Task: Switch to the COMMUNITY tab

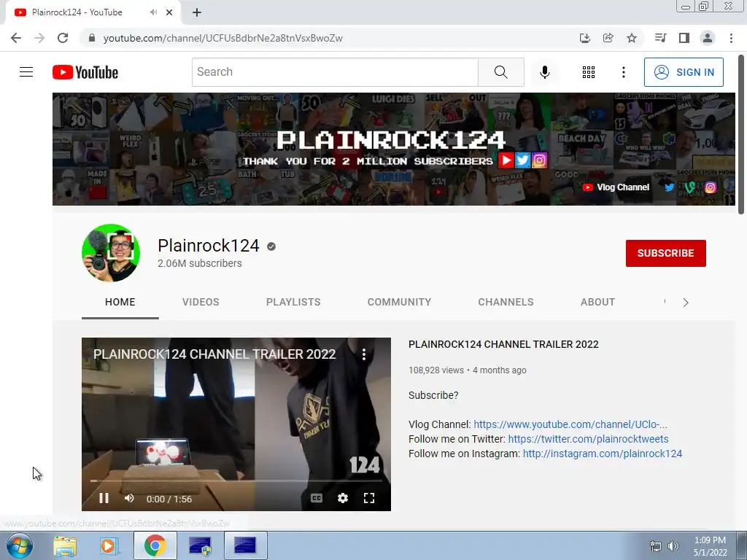Action: 399,302
